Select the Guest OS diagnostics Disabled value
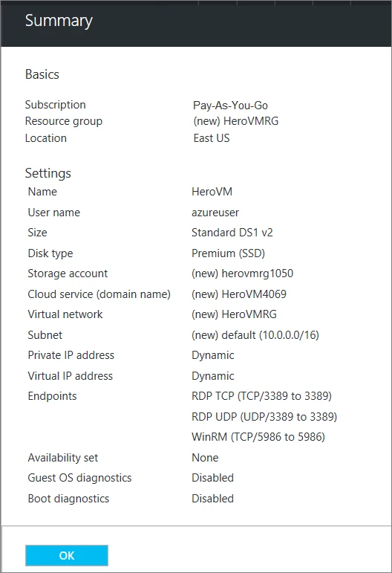The height and width of the screenshot is (573, 392). click(x=212, y=478)
